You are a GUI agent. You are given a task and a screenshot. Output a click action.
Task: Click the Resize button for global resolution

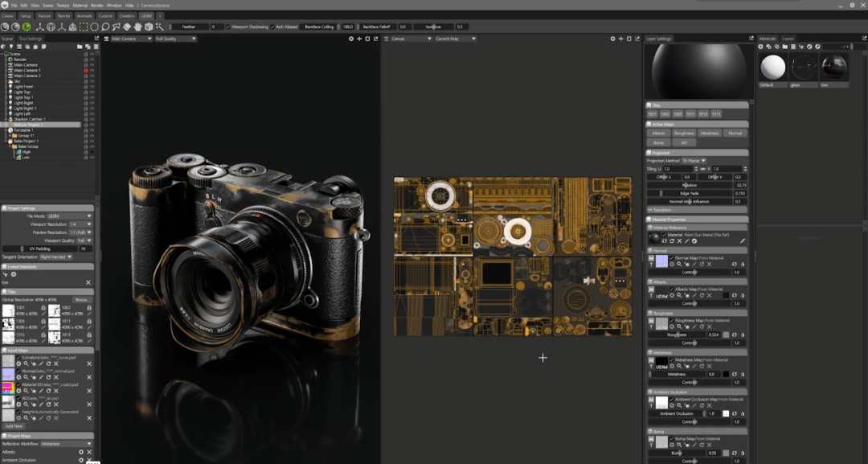pos(82,300)
